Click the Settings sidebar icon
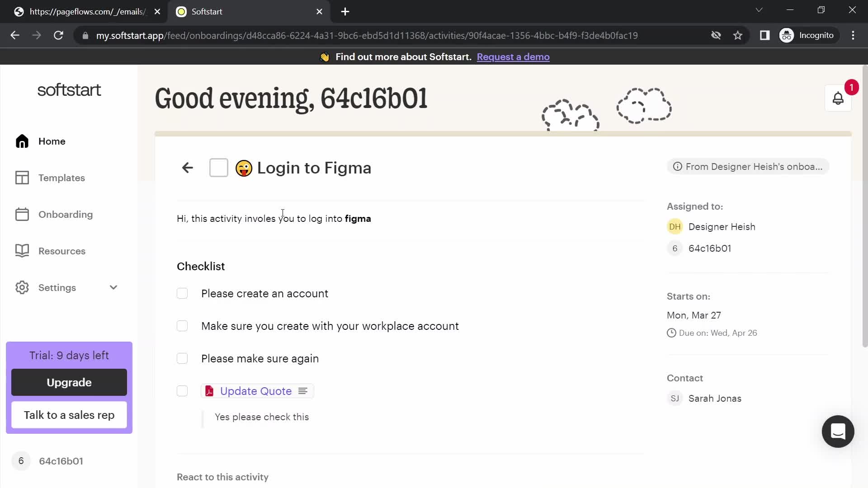 [22, 287]
